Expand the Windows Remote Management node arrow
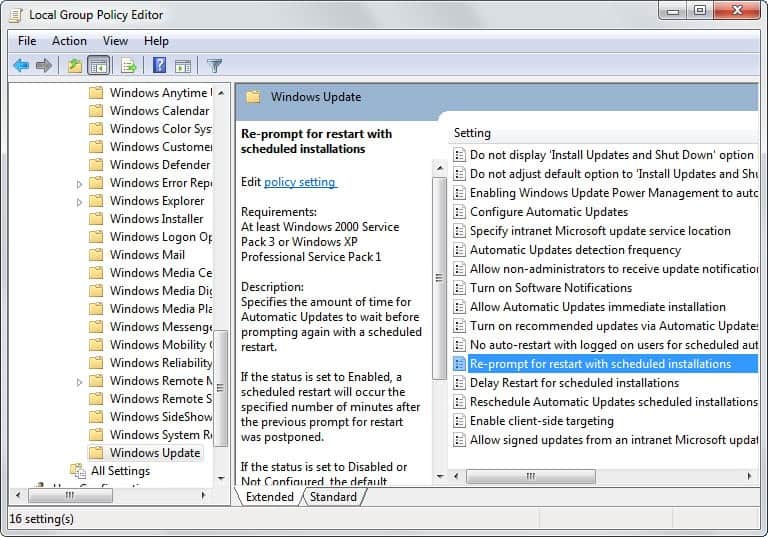 [x=79, y=382]
